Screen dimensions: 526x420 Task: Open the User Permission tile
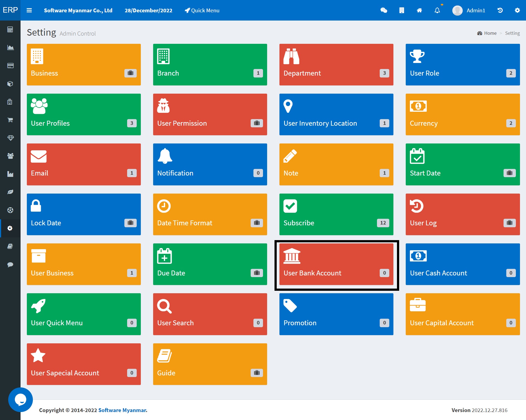(210, 114)
